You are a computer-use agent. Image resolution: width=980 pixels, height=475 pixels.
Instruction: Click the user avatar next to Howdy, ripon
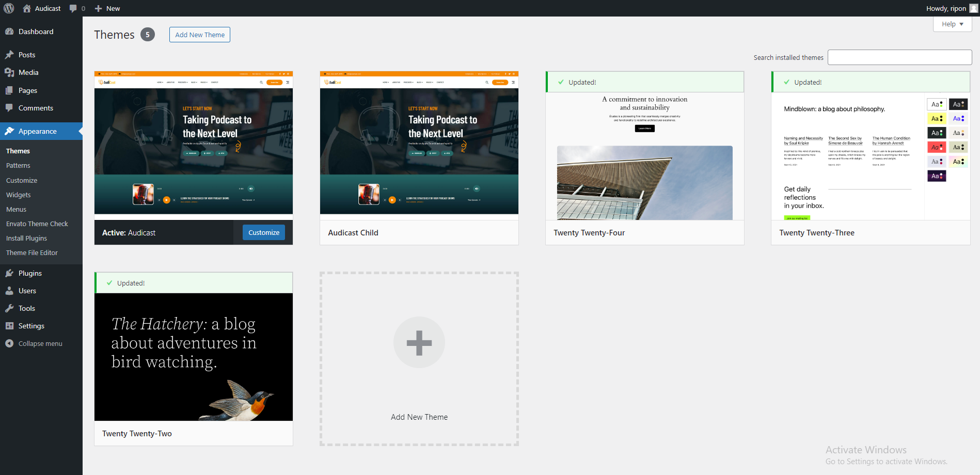click(974, 8)
